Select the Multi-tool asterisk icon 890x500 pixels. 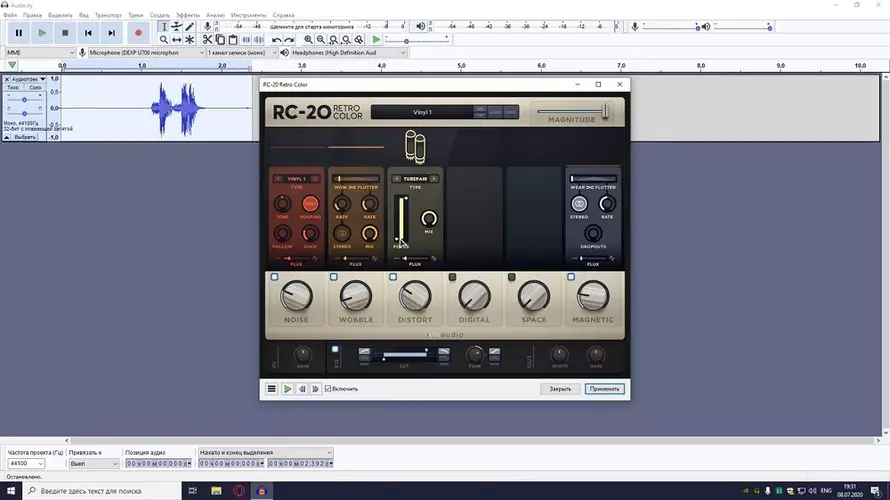coord(190,40)
